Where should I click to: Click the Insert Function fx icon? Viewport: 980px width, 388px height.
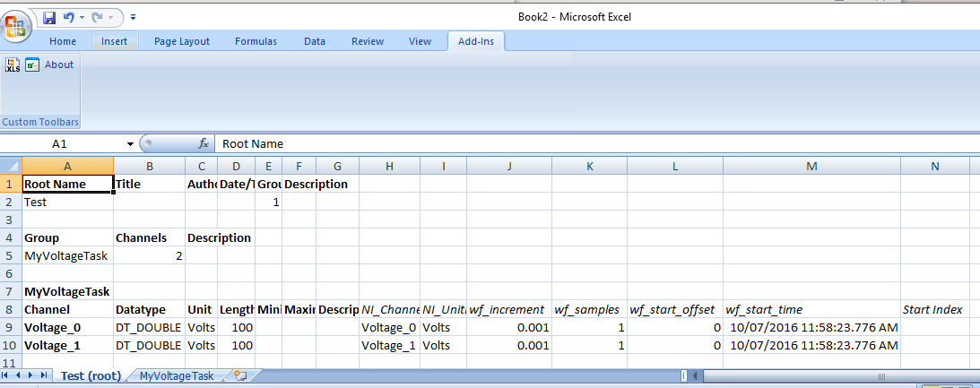pyautogui.click(x=204, y=143)
